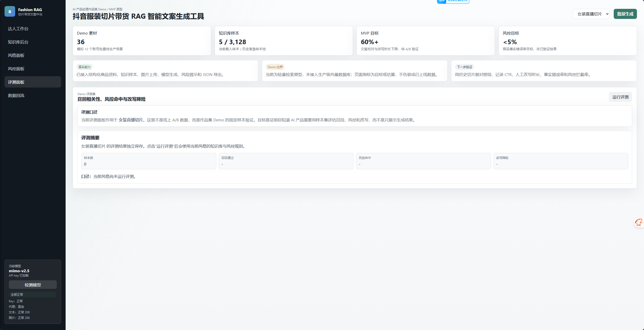Image resolution: width=644 pixels, height=330 pixels.
Task: Select the Demo 素材 value 36
Action: click(81, 42)
